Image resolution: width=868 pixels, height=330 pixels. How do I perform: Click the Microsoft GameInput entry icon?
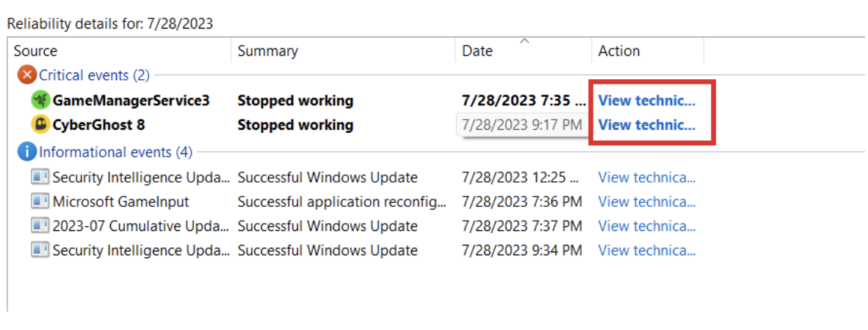pos(40,202)
